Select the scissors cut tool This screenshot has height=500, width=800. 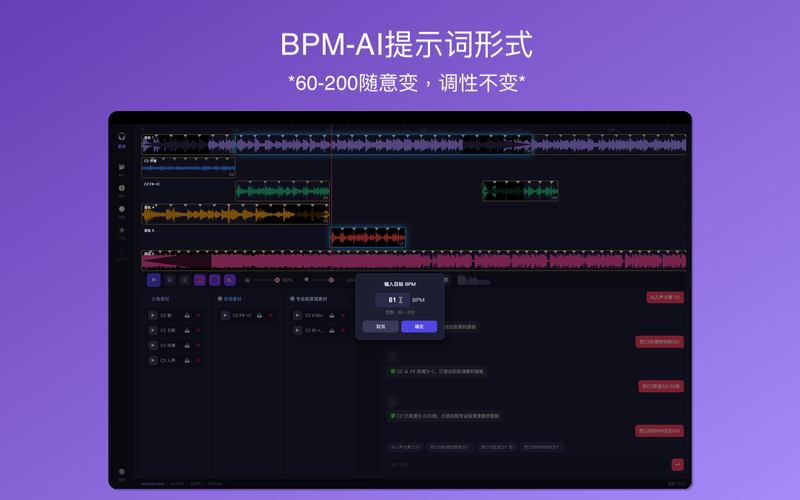point(169,280)
